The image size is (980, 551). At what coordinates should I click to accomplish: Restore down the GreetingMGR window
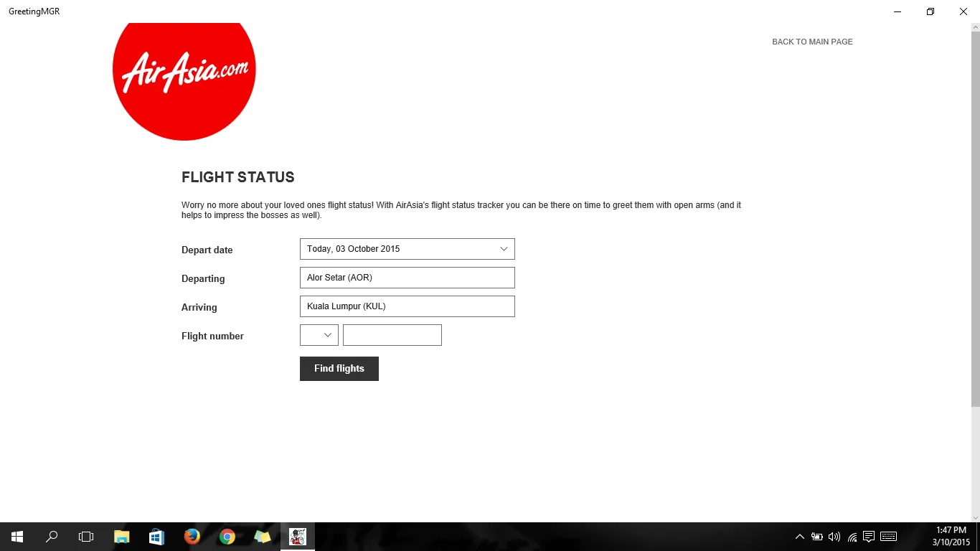tap(930, 11)
